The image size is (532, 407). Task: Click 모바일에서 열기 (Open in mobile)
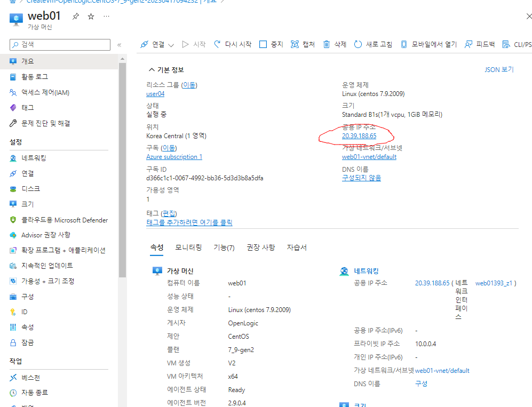pyautogui.click(x=428, y=44)
